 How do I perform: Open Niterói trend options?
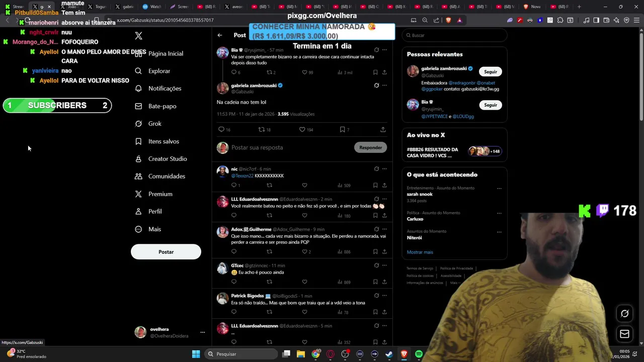coord(499,232)
